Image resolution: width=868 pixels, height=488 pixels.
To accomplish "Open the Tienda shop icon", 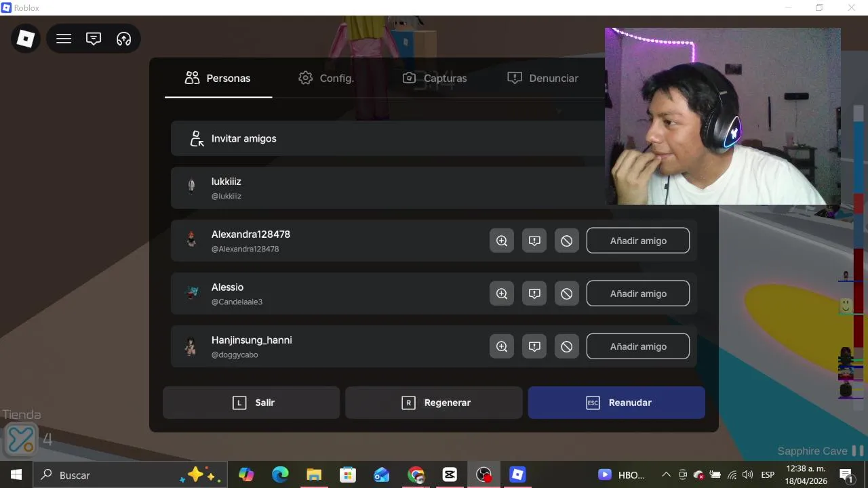I will point(21,439).
